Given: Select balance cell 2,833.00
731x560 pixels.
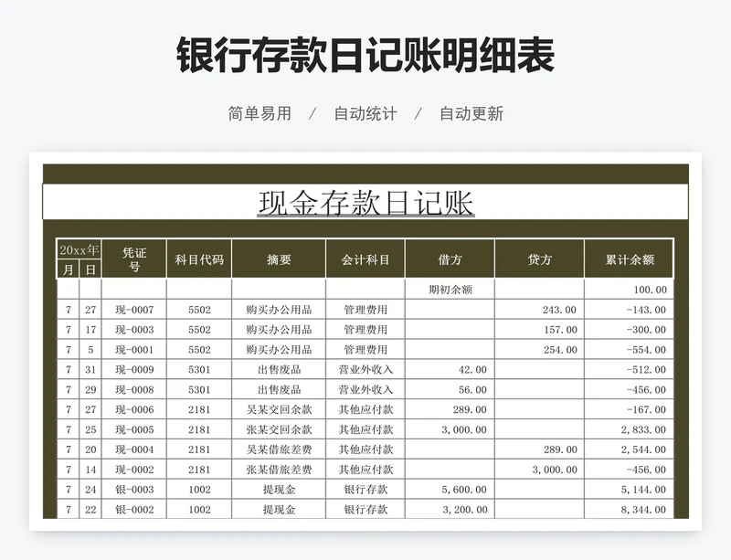Looking at the screenshot, I should pyautogui.click(x=629, y=429).
